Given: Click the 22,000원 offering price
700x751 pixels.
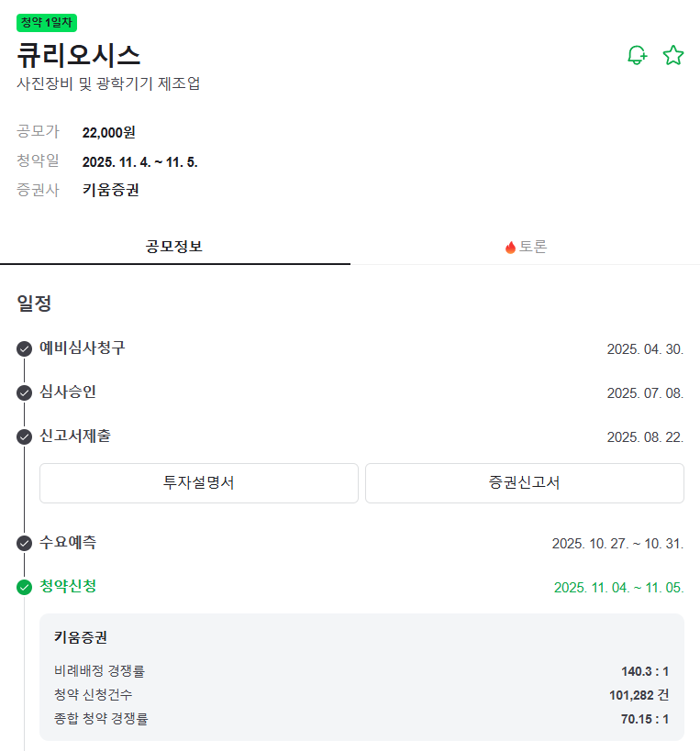Looking at the screenshot, I should point(109,133).
